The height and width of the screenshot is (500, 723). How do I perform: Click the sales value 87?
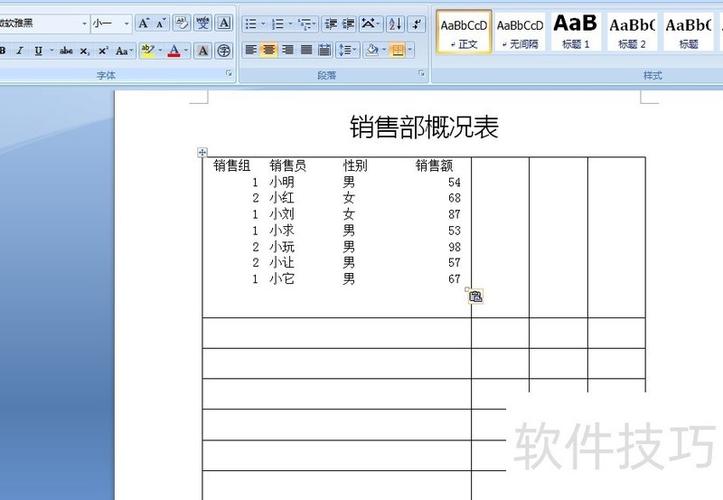454,214
